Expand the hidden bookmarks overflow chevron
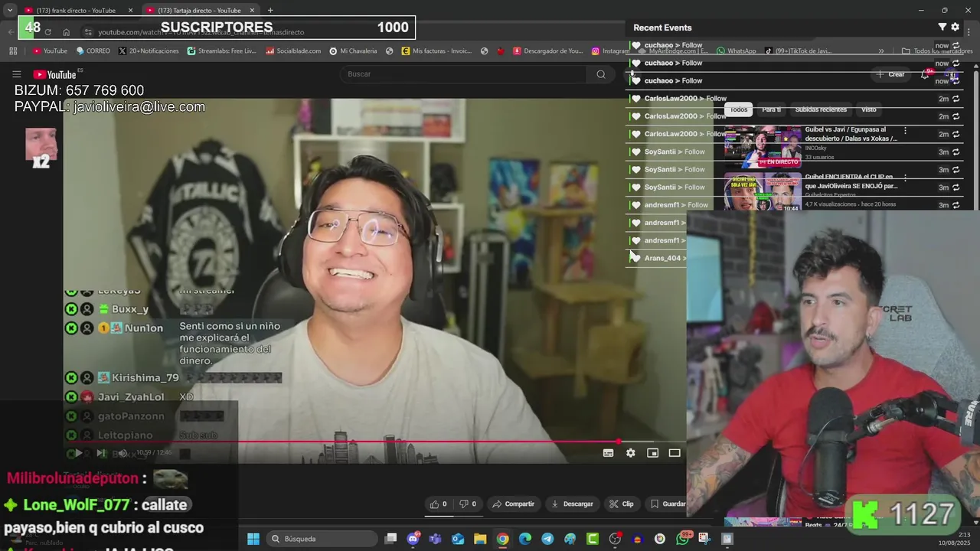980x551 pixels. [881, 51]
